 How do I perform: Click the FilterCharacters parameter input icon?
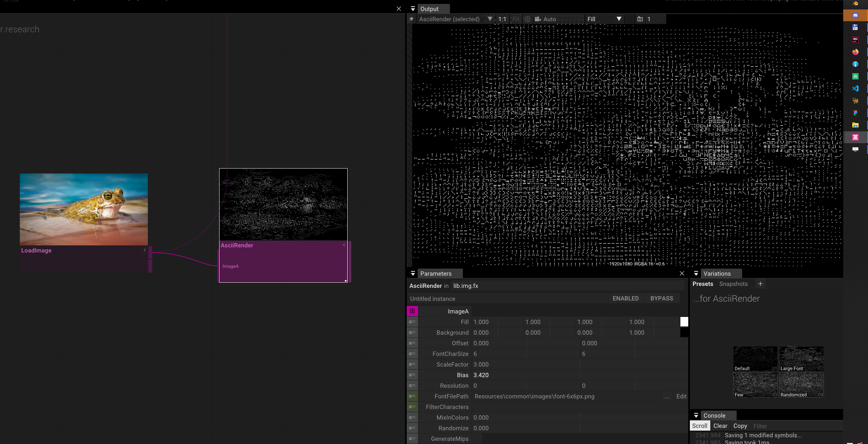(412, 407)
